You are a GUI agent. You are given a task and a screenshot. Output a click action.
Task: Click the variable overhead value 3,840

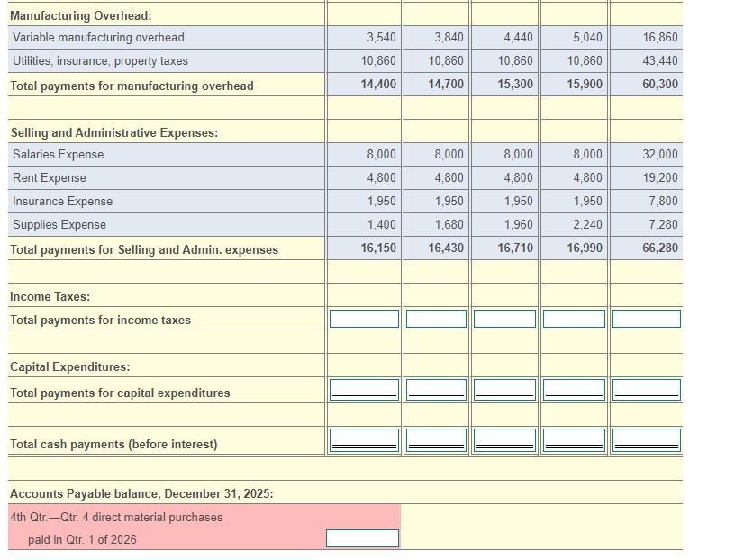click(449, 37)
